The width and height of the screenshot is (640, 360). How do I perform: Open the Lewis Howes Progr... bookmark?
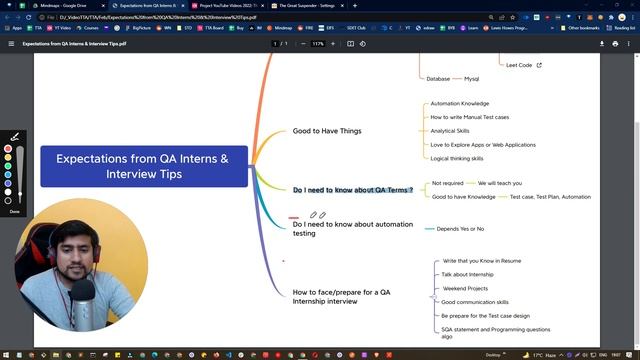pos(506,28)
